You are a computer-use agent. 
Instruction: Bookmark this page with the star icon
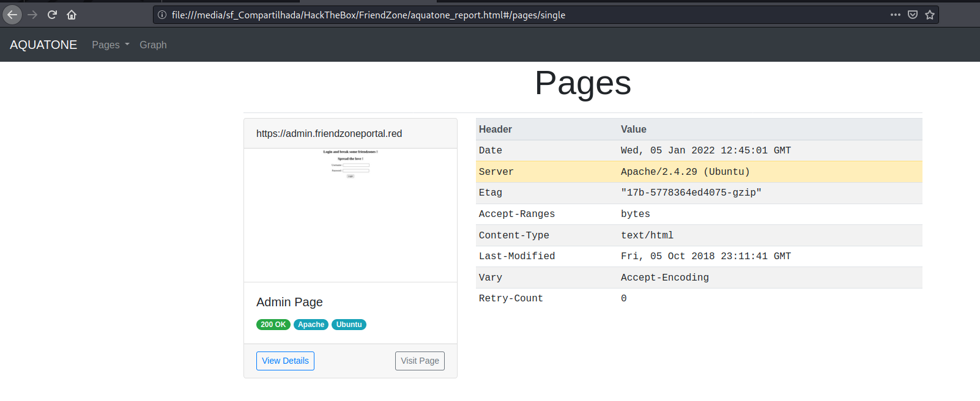tap(930, 15)
